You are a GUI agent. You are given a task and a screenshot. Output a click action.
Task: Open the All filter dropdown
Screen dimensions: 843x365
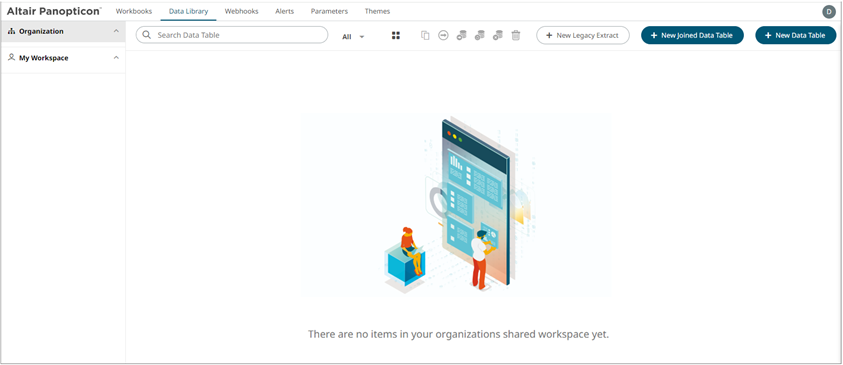[353, 37]
